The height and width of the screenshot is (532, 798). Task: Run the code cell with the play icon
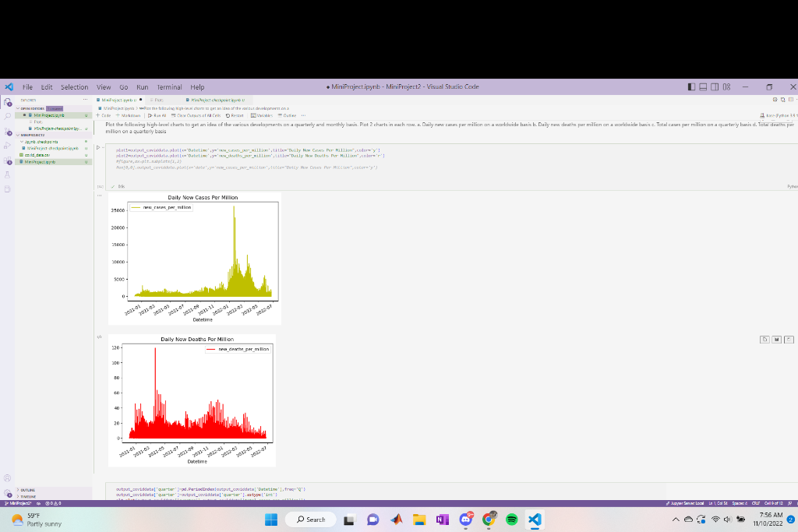point(98,147)
